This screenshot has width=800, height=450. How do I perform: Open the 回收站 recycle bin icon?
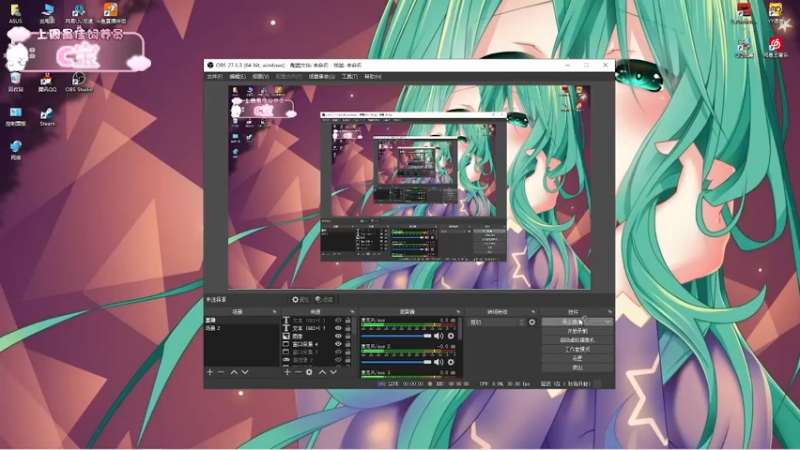15,82
